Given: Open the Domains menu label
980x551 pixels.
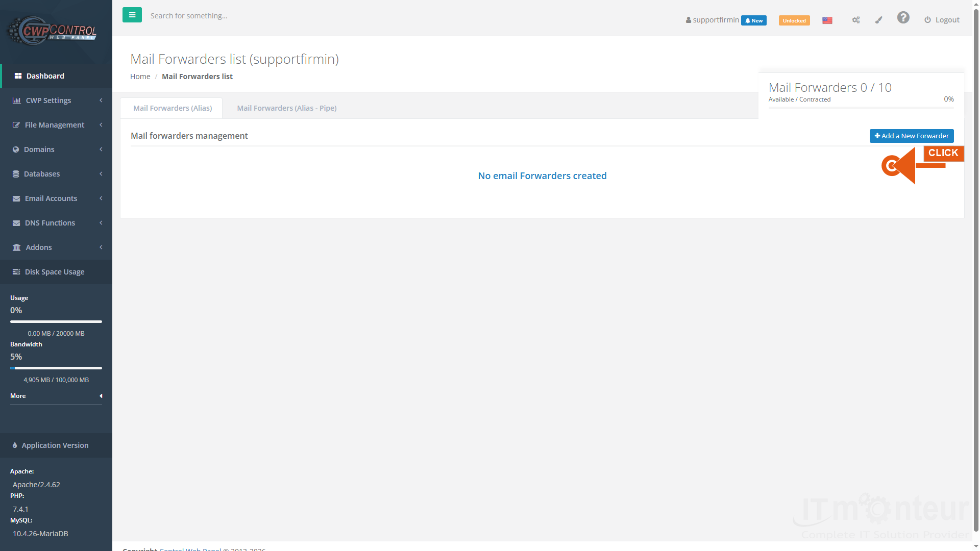Looking at the screenshot, I should (x=39, y=149).
